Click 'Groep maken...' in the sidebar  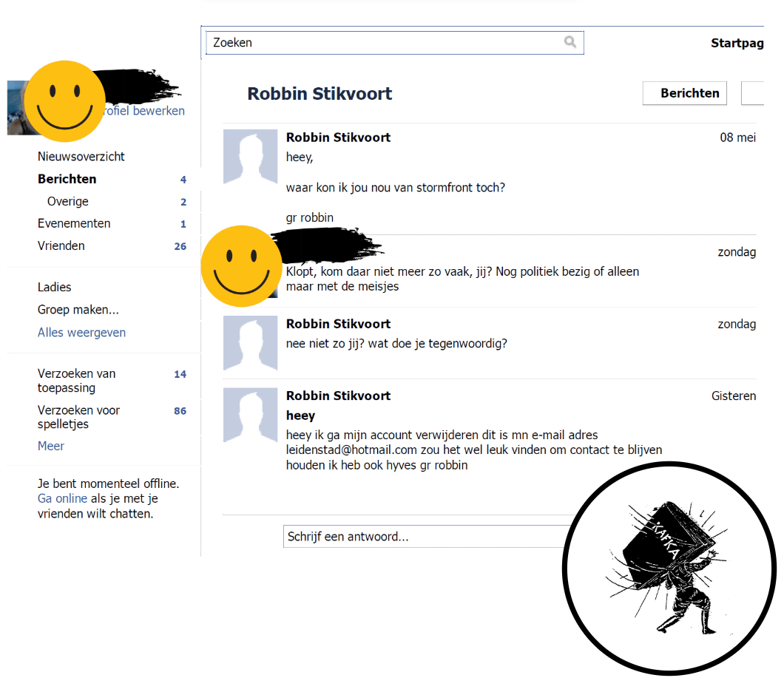pyautogui.click(x=78, y=310)
